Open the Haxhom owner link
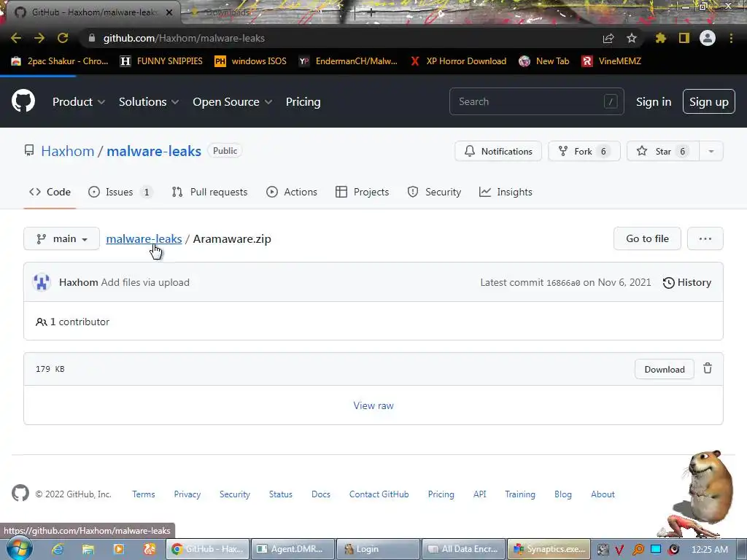747x560 pixels. tap(68, 151)
